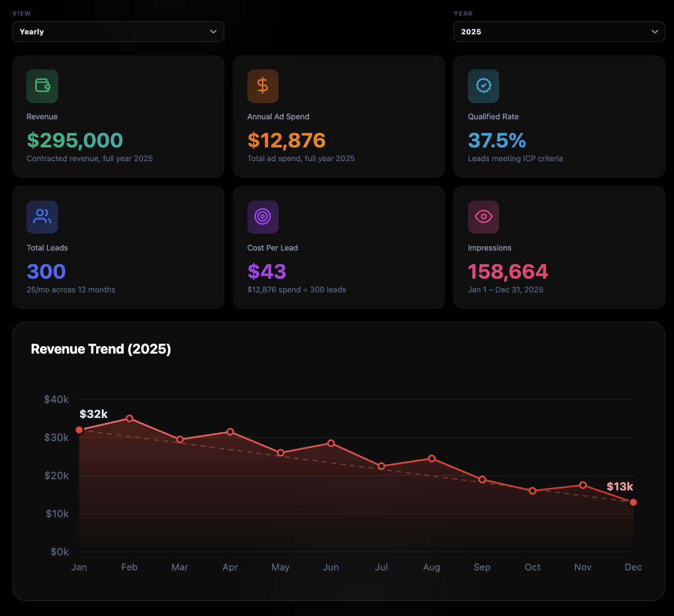The height and width of the screenshot is (616, 674).
Task: Open the View dropdown set to Yearly
Action: click(x=118, y=31)
